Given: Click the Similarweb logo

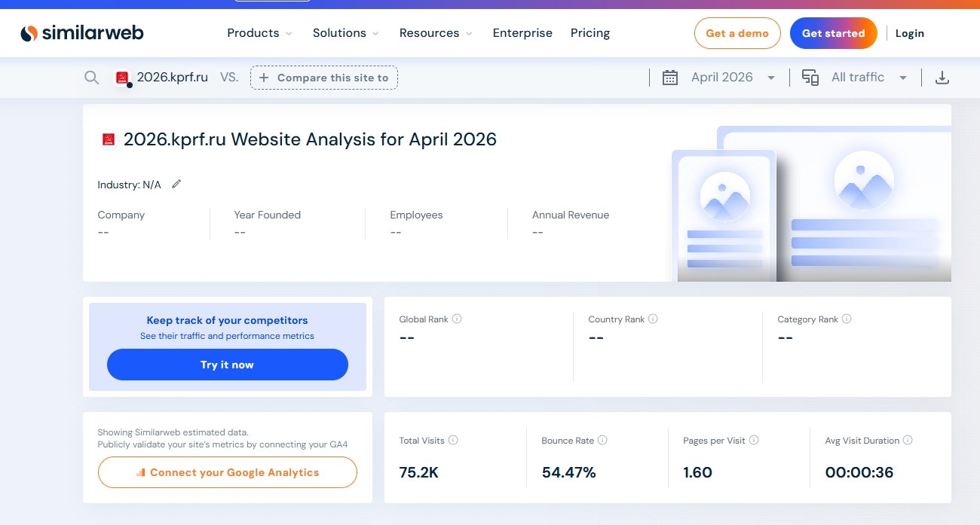Looking at the screenshot, I should pos(81,33).
